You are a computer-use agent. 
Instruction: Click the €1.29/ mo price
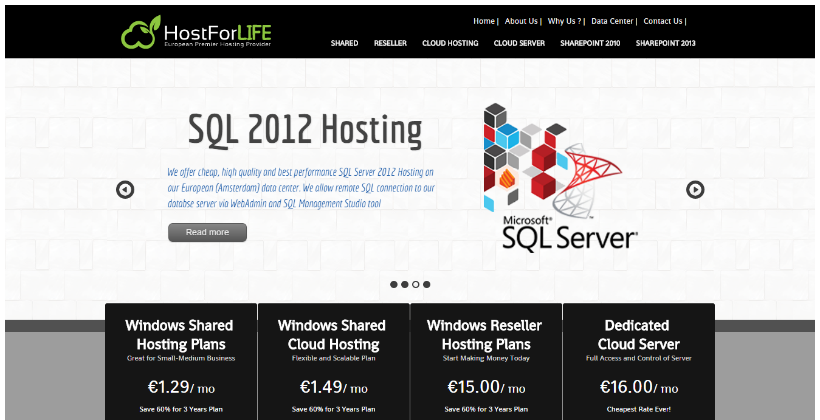tap(181, 388)
